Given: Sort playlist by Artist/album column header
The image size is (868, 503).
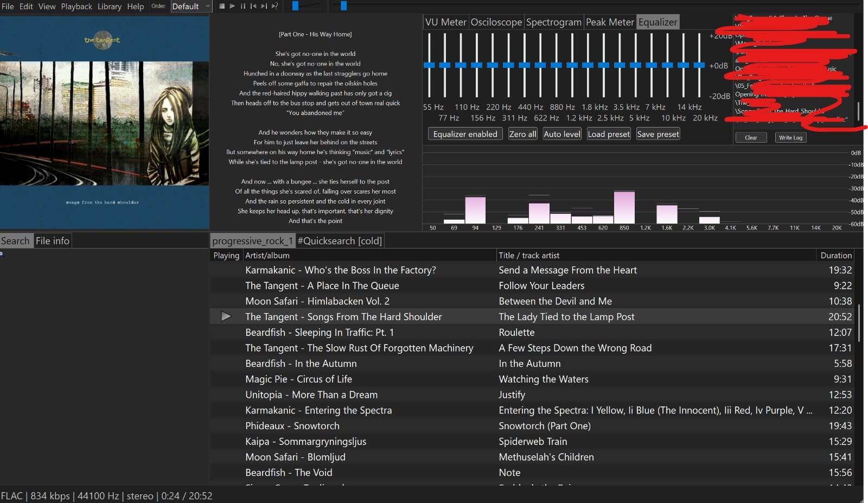Looking at the screenshot, I should (x=267, y=256).
